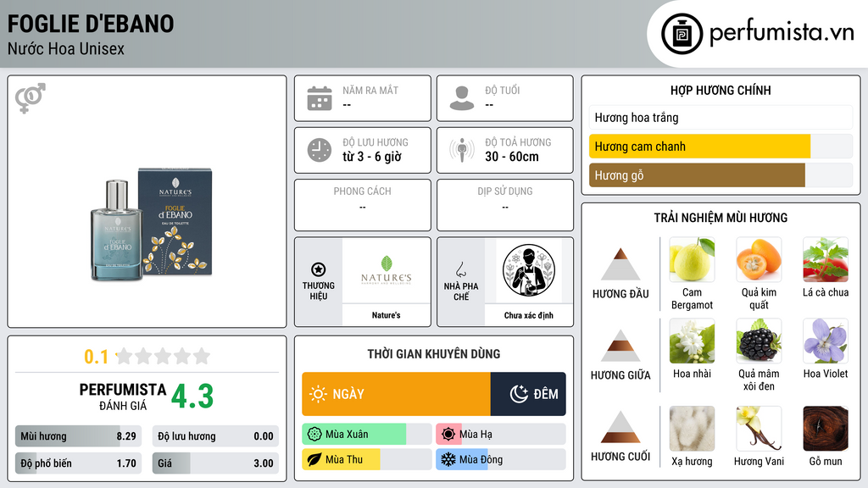Image resolution: width=868 pixels, height=488 pixels.
Task: Click the Hương đầu pyramid icon
Action: 620,264
